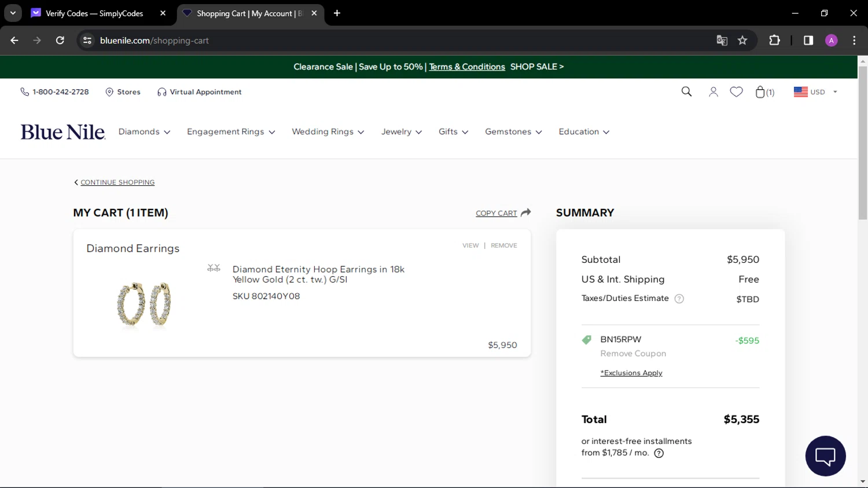
Task: Click the phone icon next to 1-800-242-2728
Action: coord(24,92)
